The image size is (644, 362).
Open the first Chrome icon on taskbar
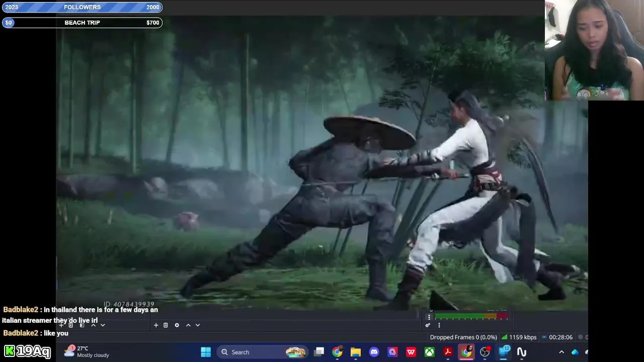337,352
